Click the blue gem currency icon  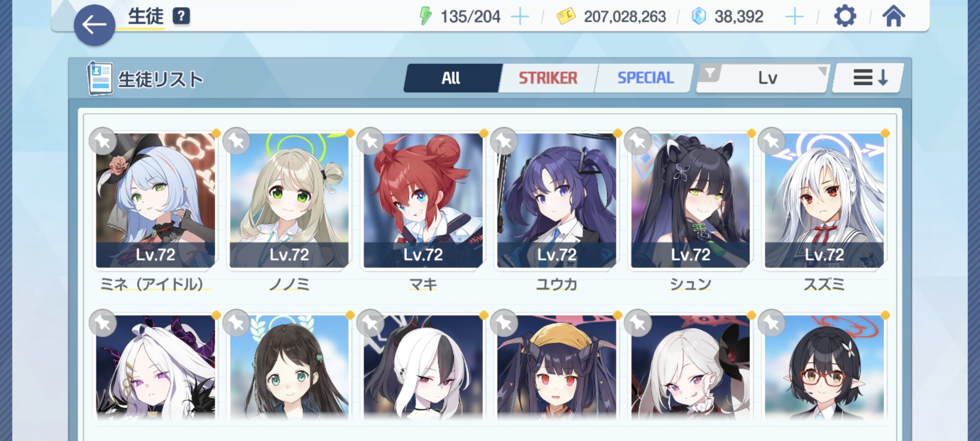coord(698,16)
